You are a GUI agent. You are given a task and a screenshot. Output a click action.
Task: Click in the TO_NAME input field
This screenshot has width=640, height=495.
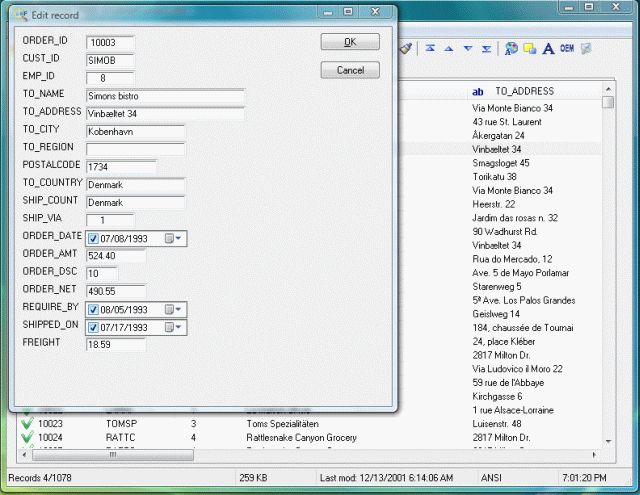(x=165, y=96)
